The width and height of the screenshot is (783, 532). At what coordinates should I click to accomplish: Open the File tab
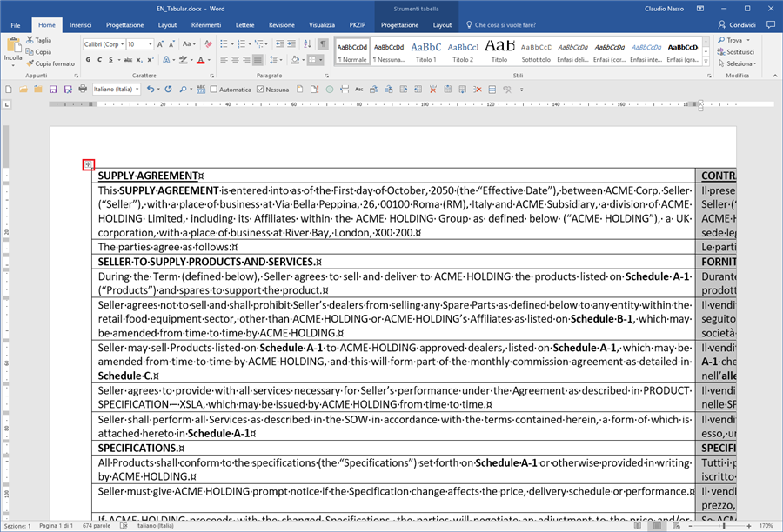coord(16,25)
